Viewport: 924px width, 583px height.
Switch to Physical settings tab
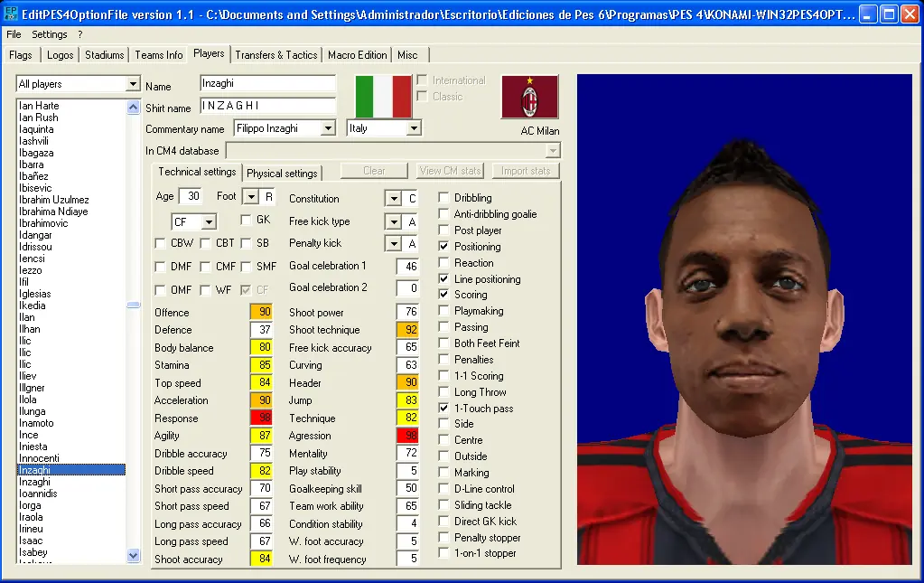point(282,174)
